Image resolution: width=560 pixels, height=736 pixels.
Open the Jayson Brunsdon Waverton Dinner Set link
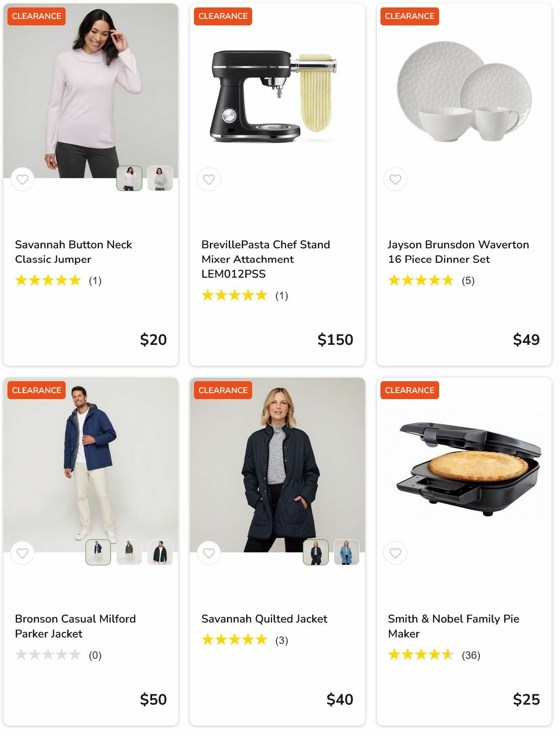[x=458, y=252]
